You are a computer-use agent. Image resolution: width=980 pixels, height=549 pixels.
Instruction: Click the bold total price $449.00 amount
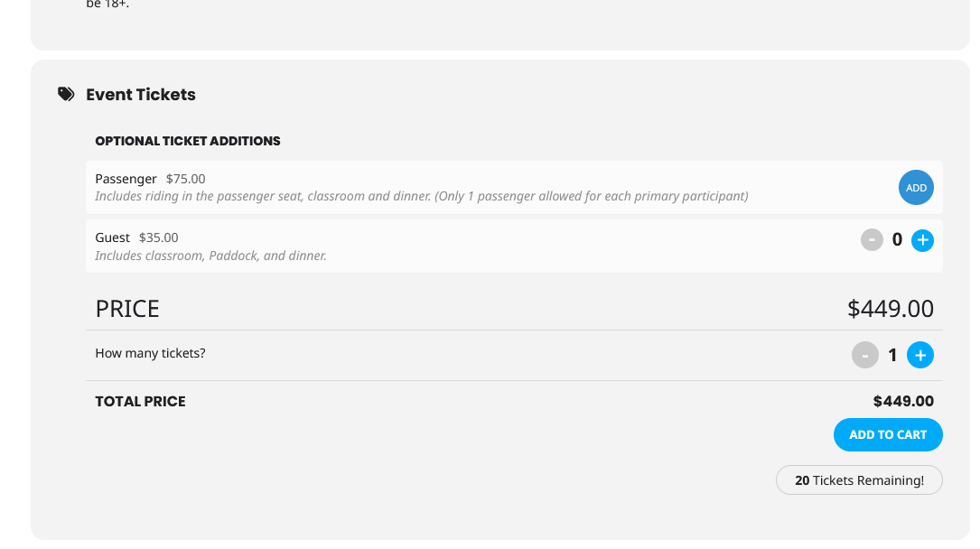click(x=903, y=401)
